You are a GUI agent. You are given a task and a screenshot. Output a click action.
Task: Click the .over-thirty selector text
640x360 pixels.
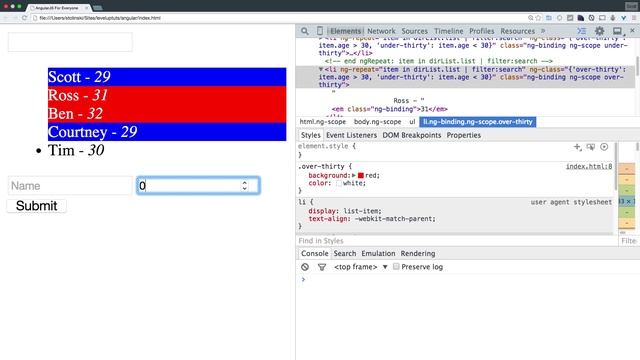(322, 167)
